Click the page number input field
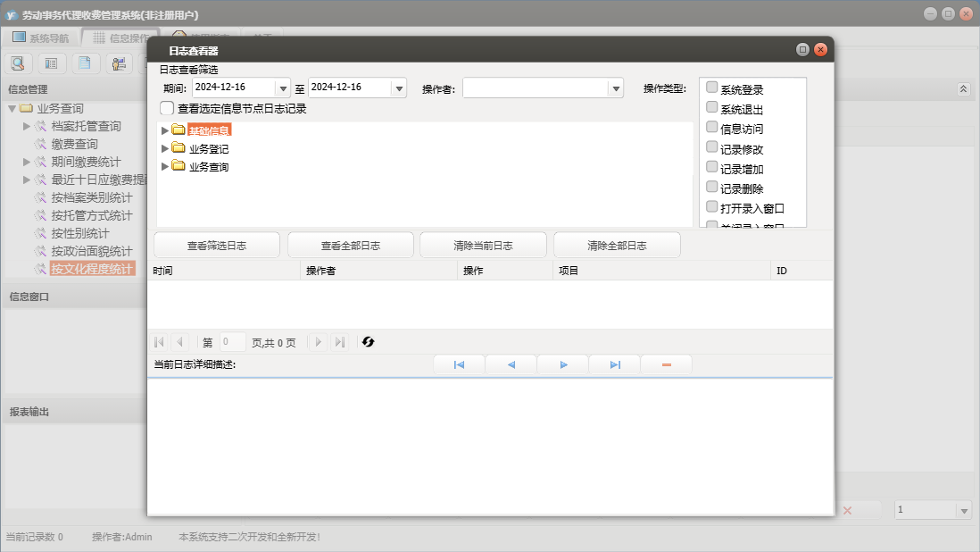Viewport: 980px width, 552px height. [x=232, y=342]
